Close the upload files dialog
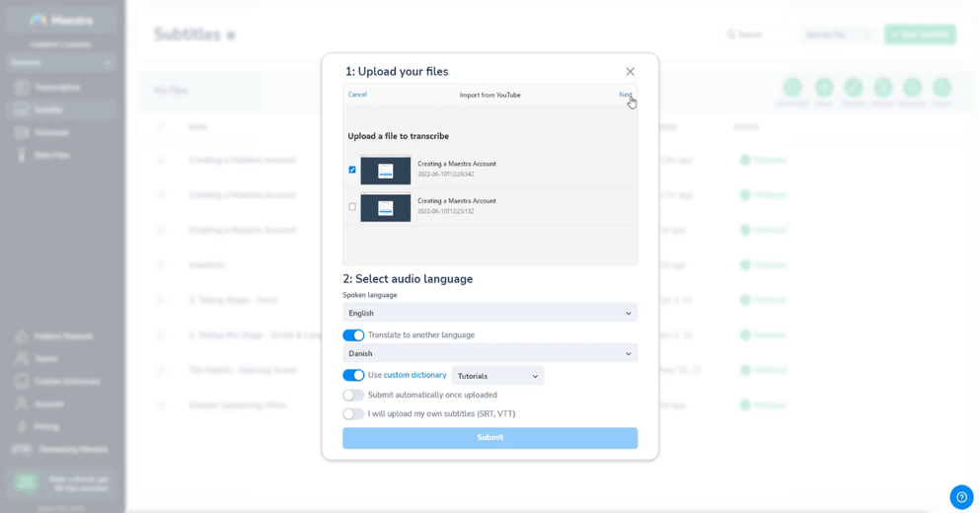Image resolution: width=980 pixels, height=513 pixels. (x=630, y=72)
